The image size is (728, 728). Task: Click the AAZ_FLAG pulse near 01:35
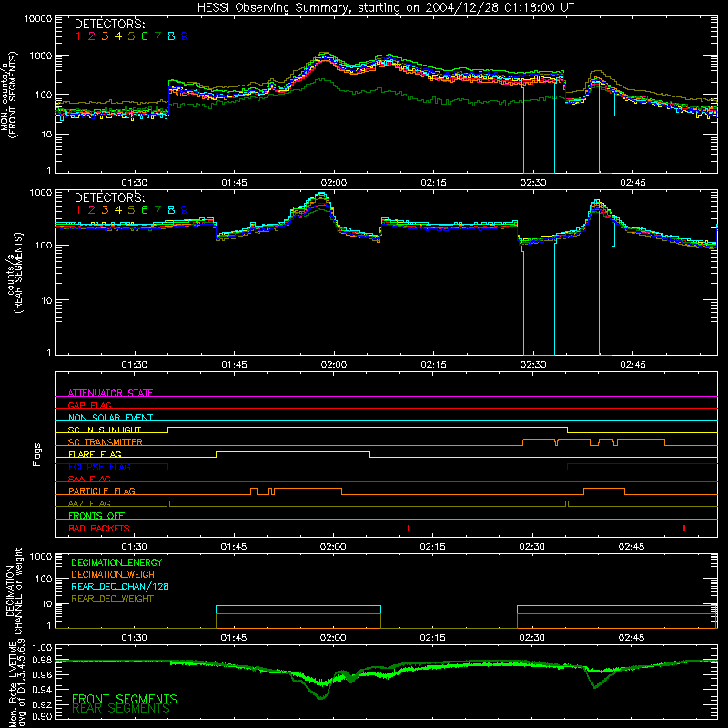[168, 504]
